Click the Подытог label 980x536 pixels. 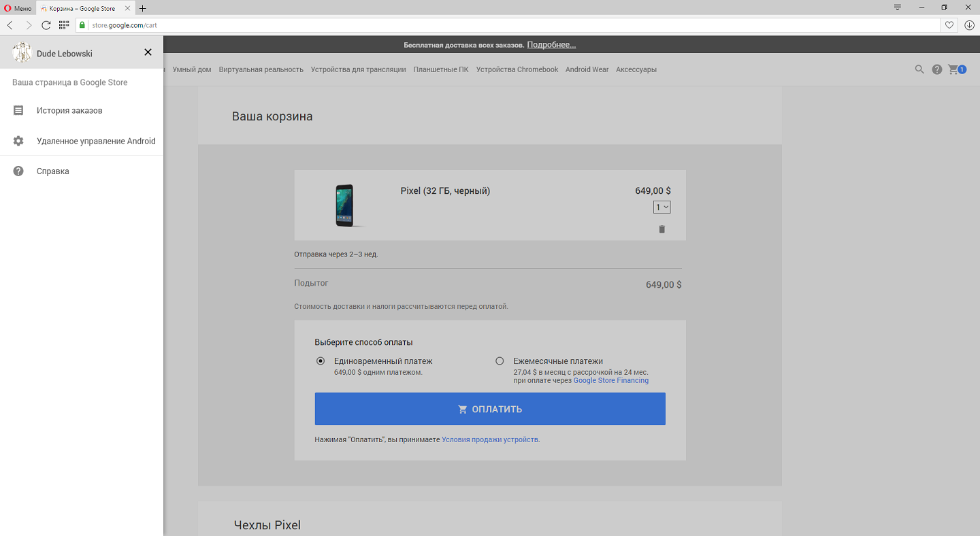(311, 283)
